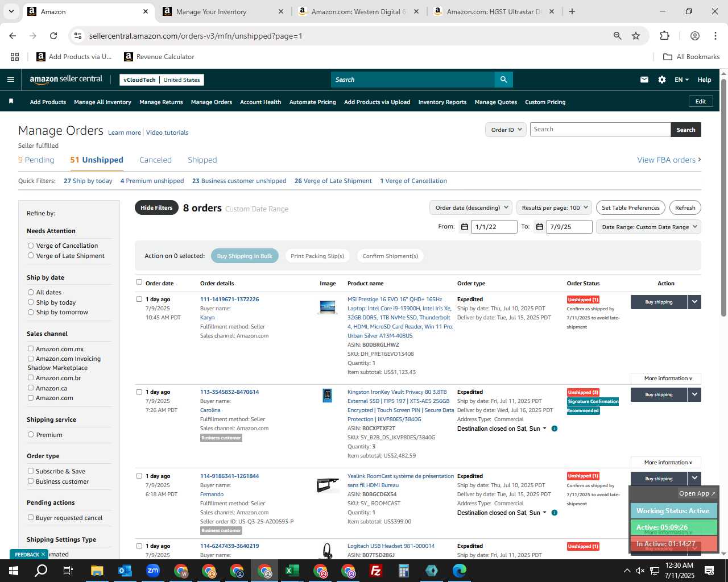This screenshot has height=582, width=728.
Task: Expand Buy shipping arrow for Kingston order
Action: 694,394
